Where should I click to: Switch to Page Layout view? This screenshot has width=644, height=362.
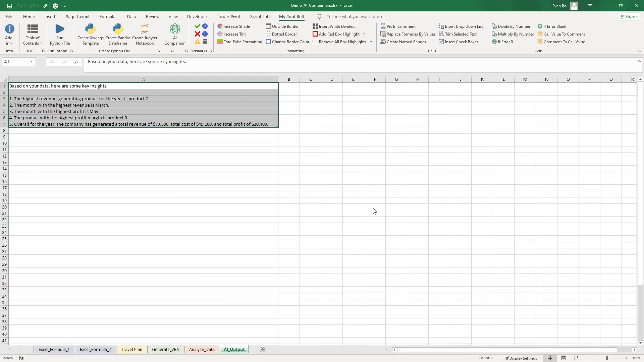[x=563, y=358]
